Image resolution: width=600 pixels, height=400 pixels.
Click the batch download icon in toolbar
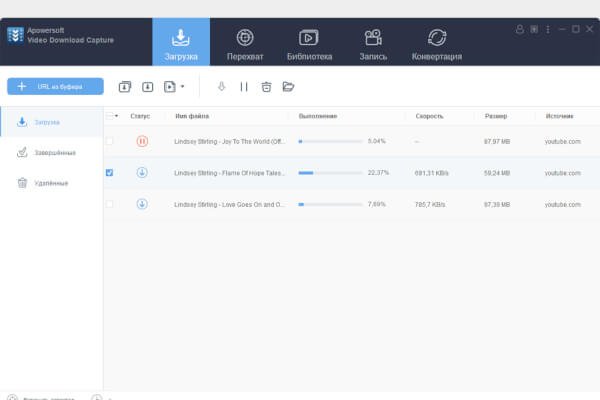coord(125,87)
